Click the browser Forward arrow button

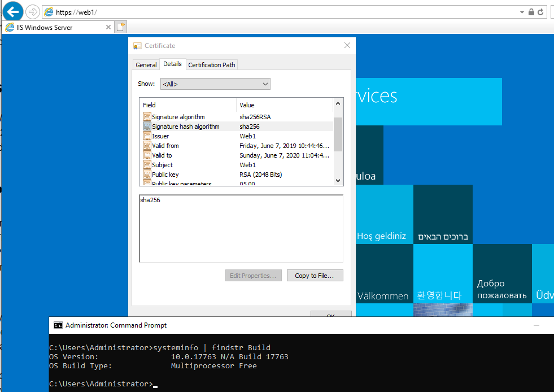click(x=33, y=12)
